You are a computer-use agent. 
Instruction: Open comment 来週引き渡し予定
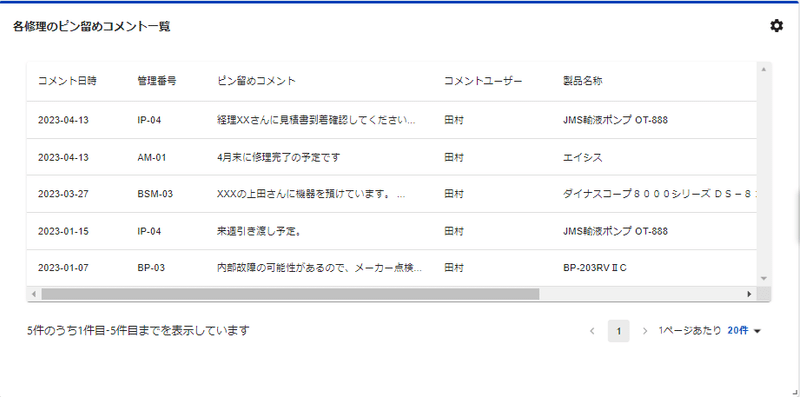tap(258, 231)
